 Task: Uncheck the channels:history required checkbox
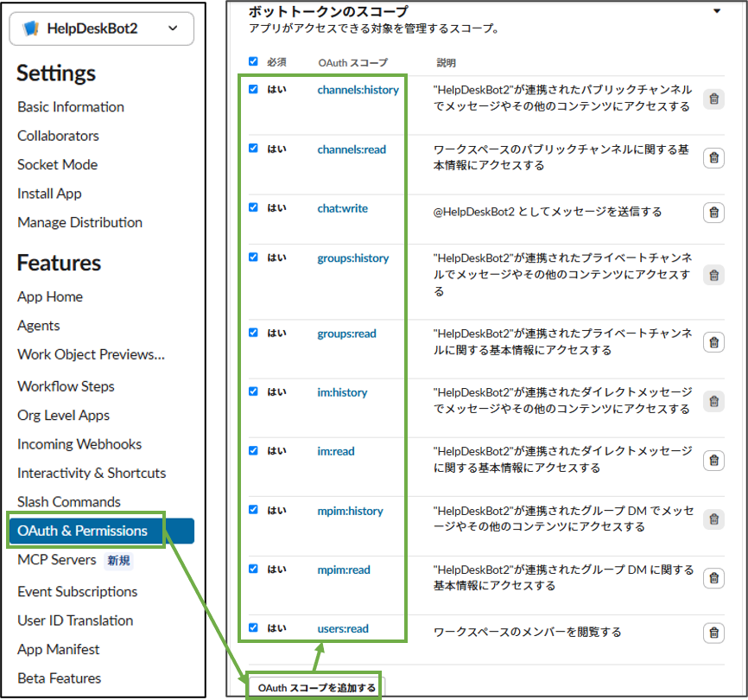253,89
